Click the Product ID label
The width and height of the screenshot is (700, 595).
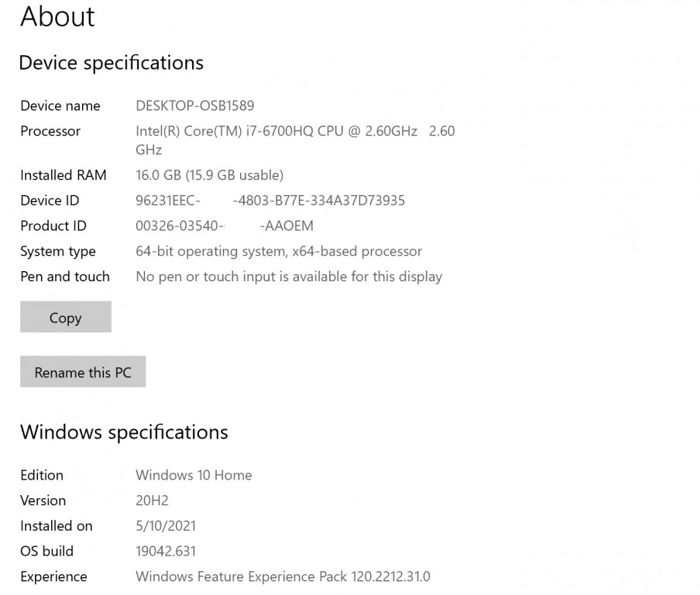53,226
